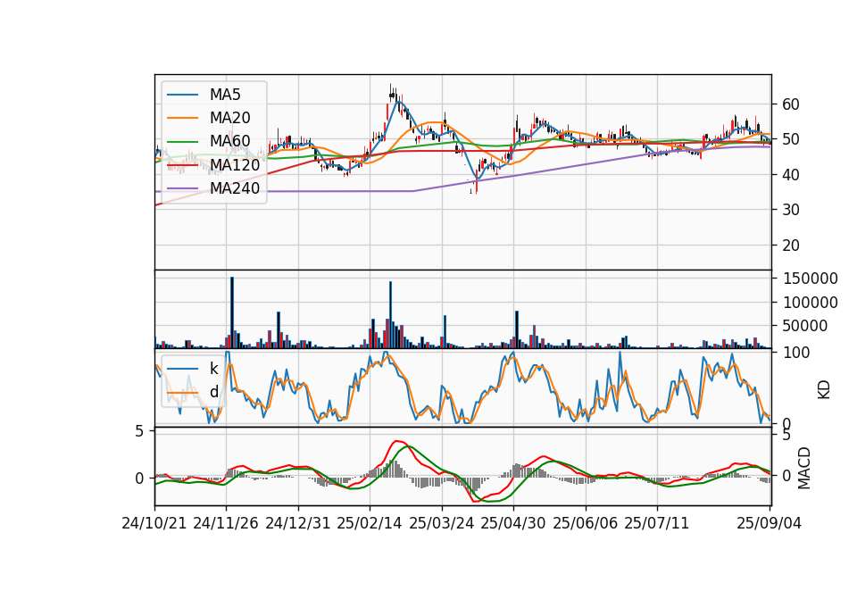This screenshot has height=616, width=857.
Task: Click the MA20 legend label
Action: pyautogui.click(x=229, y=118)
